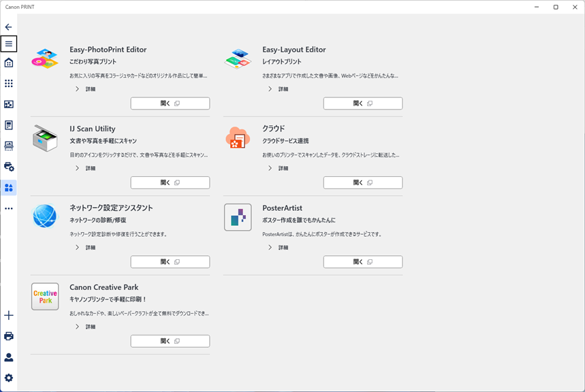Image resolution: width=585 pixels, height=392 pixels.
Task: Select the scan sidebar icon
Action: coord(9,146)
